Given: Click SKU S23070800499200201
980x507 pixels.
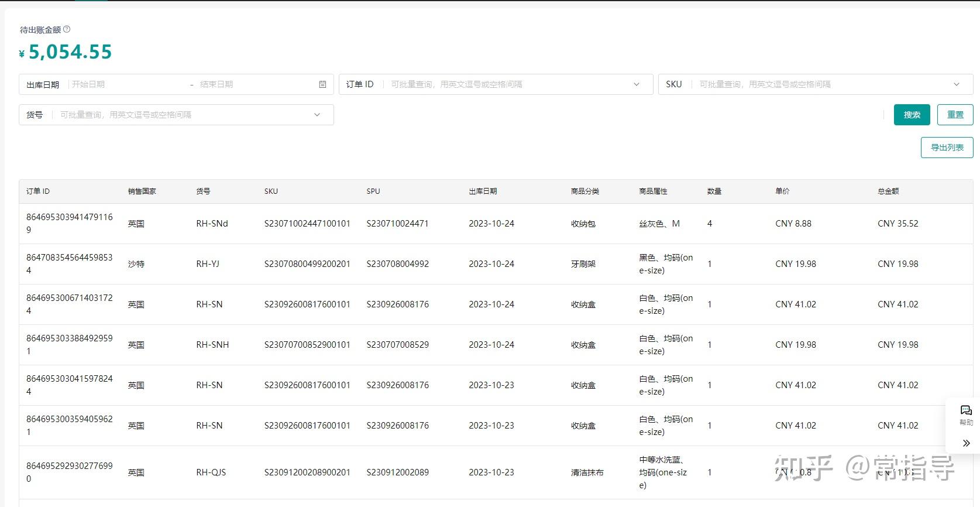Looking at the screenshot, I should (307, 264).
